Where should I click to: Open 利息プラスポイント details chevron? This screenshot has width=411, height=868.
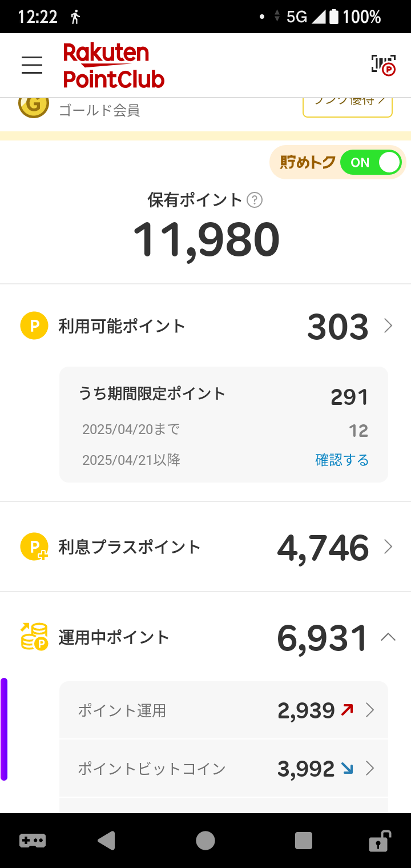(388, 547)
